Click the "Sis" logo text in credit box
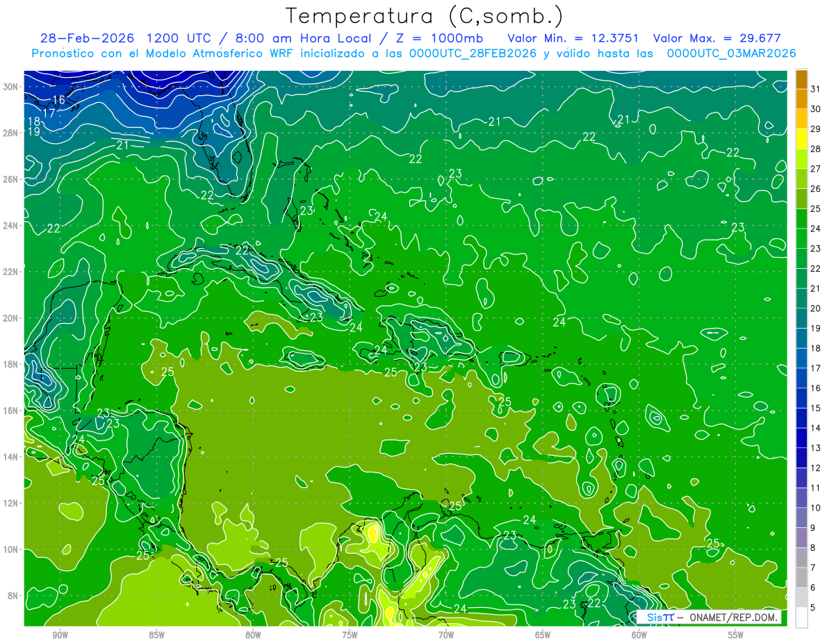 pyautogui.click(x=655, y=617)
